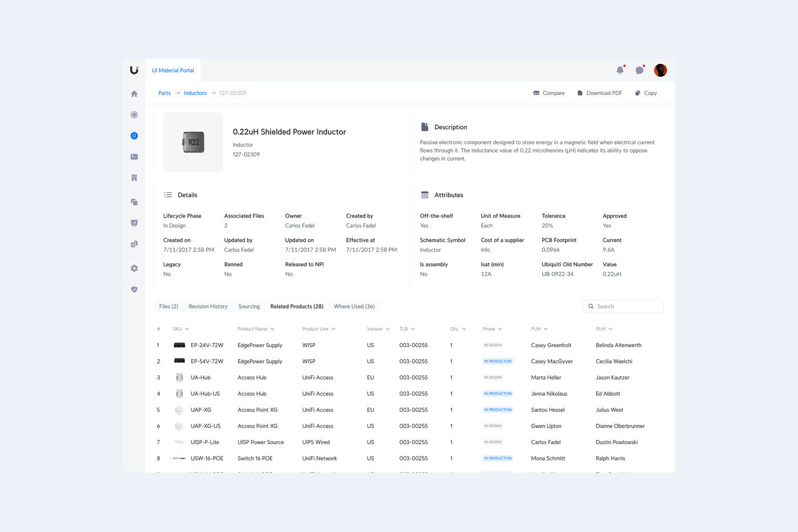Open the user profile avatar
The height and width of the screenshot is (532, 798).
click(660, 70)
